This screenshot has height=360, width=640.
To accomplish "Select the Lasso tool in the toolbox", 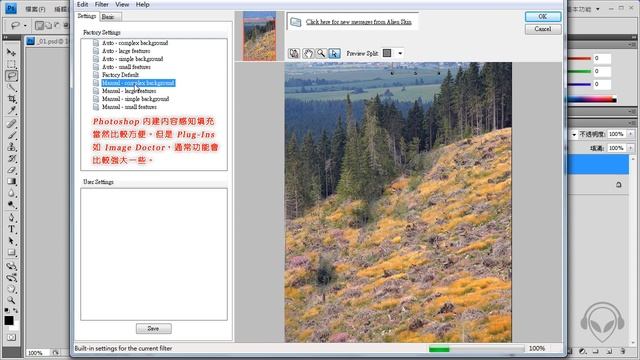I will click(x=11, y=76).
